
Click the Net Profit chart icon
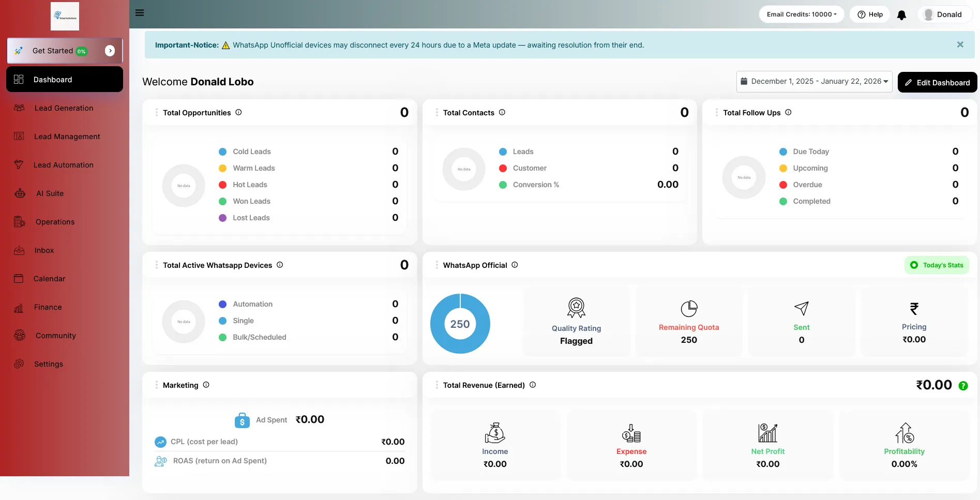[x=767, y=433]
